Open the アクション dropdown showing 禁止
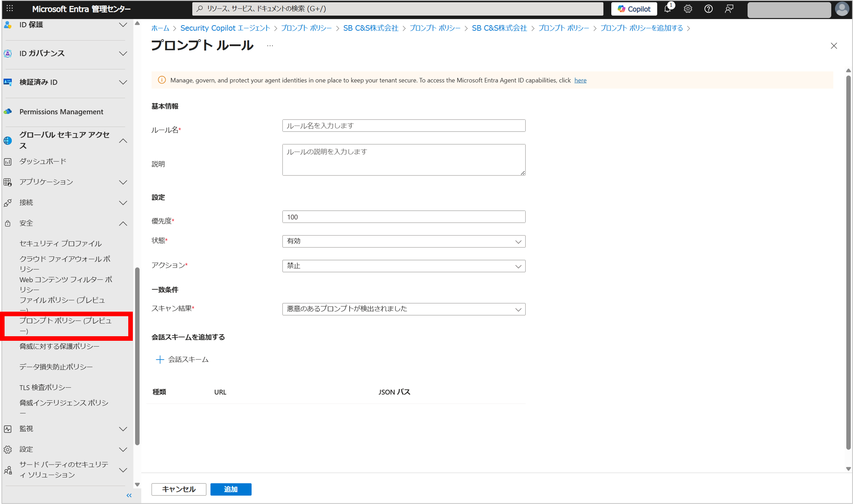This screenshot has height=504, width=853. (x=404, y=266)
